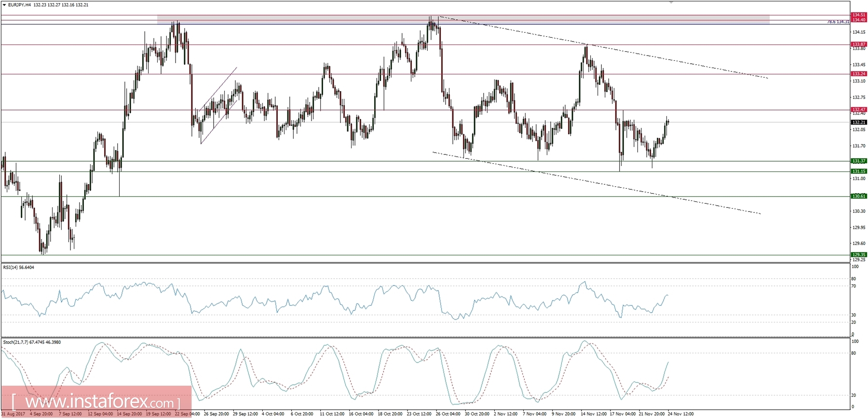Click the 29 Sep 12:00 time label

pos(245,414)
